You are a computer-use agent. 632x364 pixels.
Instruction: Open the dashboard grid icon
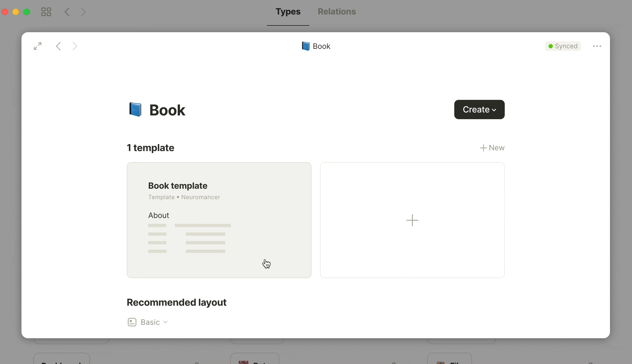(x=46, y=12)
